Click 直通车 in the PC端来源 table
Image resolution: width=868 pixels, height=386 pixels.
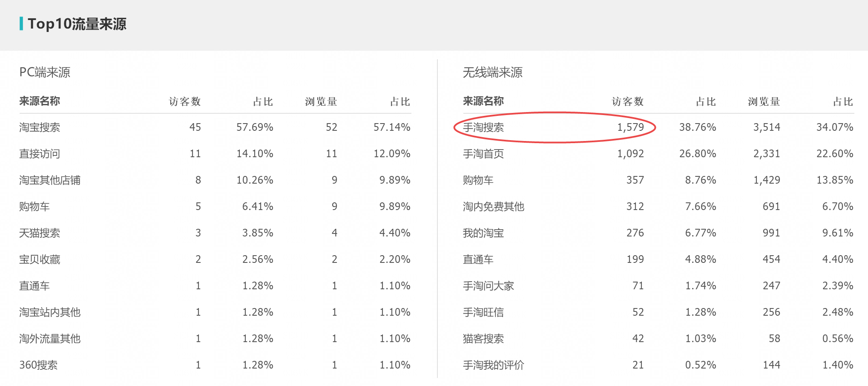[34, 286]
